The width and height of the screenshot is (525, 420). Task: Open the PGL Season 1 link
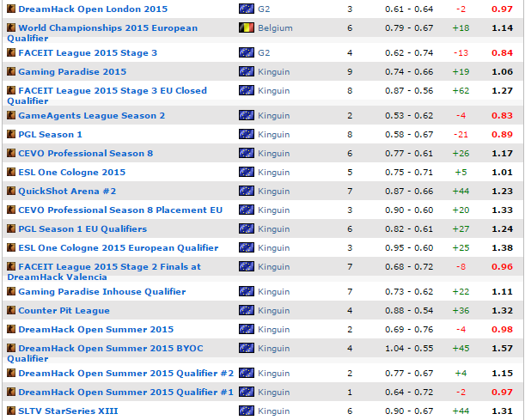pos(50,135)
